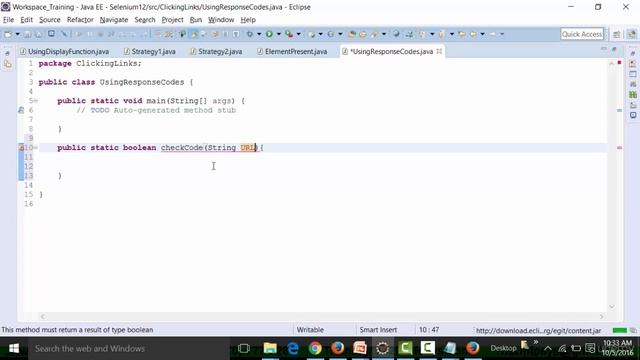The width and height of the screenshot is (640, 360).
Task: Open Google Chrome from the taskbar
Action: click(x=315, y=348)
